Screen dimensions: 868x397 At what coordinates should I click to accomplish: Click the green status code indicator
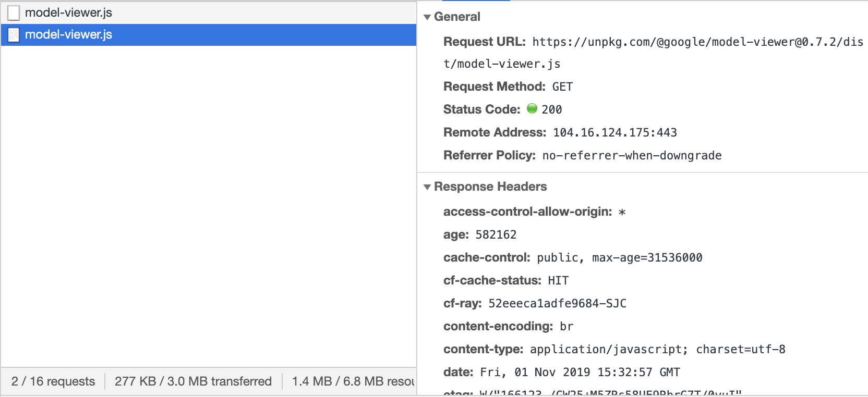click(x=532, y=108)
